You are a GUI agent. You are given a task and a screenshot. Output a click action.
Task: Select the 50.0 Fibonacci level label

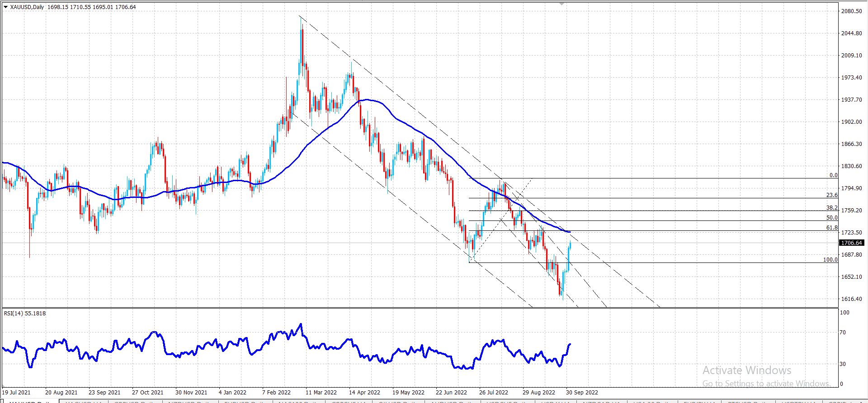(x=832, y=218)
